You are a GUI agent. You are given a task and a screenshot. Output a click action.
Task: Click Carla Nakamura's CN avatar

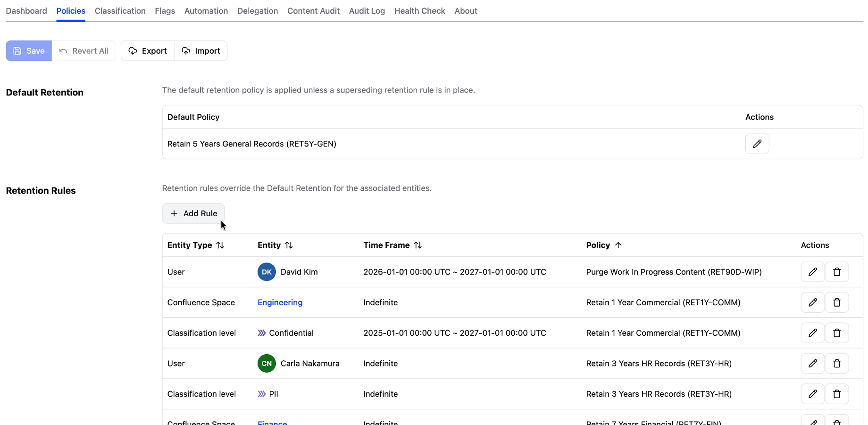pyautogui.click(x=267, y=363)
